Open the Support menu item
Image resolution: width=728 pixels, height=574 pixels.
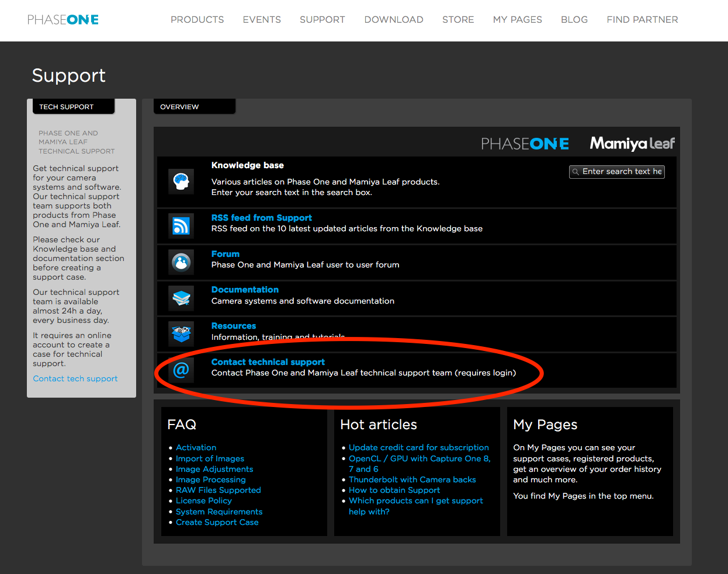pyautogui.click(x=323, y=20)
